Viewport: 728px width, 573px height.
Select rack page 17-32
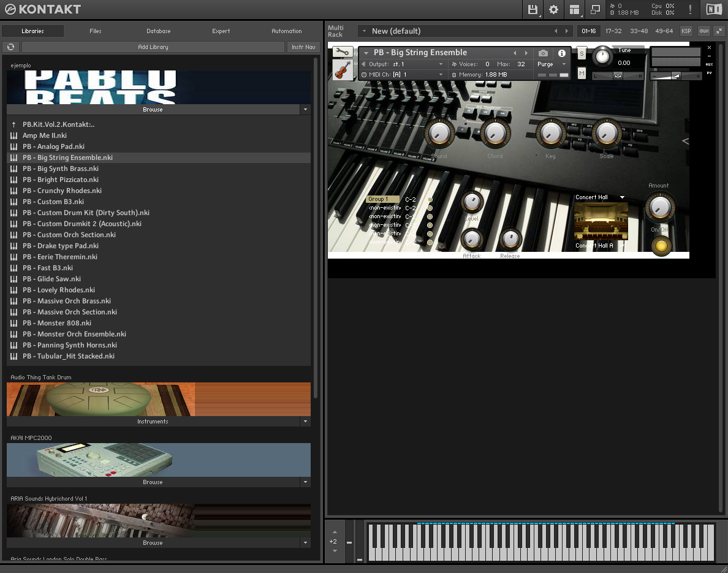tap(613, 31)
